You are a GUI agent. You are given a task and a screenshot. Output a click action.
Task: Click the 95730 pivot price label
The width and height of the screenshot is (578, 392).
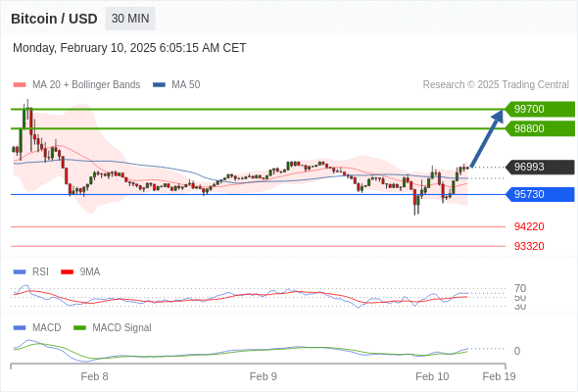coord(539,194)
